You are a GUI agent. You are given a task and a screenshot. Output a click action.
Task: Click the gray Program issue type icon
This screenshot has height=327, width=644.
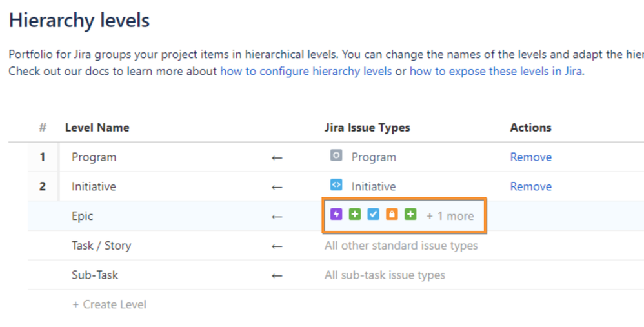pos(336,155)
